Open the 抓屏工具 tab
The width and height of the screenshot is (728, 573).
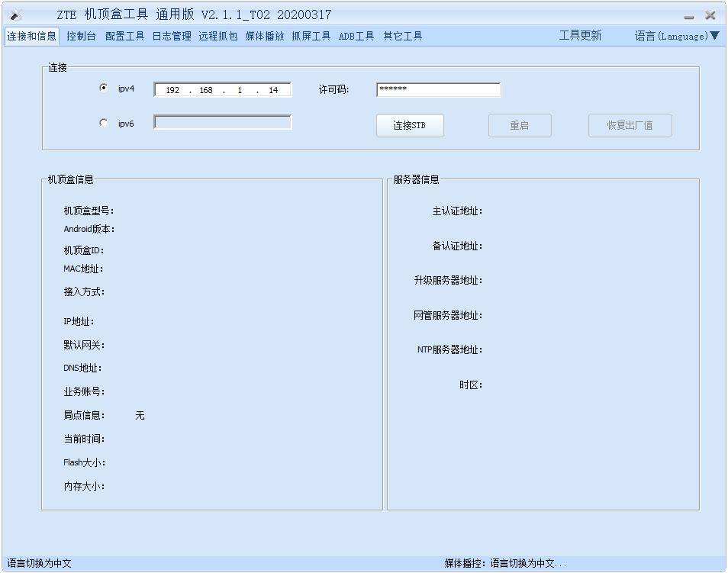pos(311,36)
